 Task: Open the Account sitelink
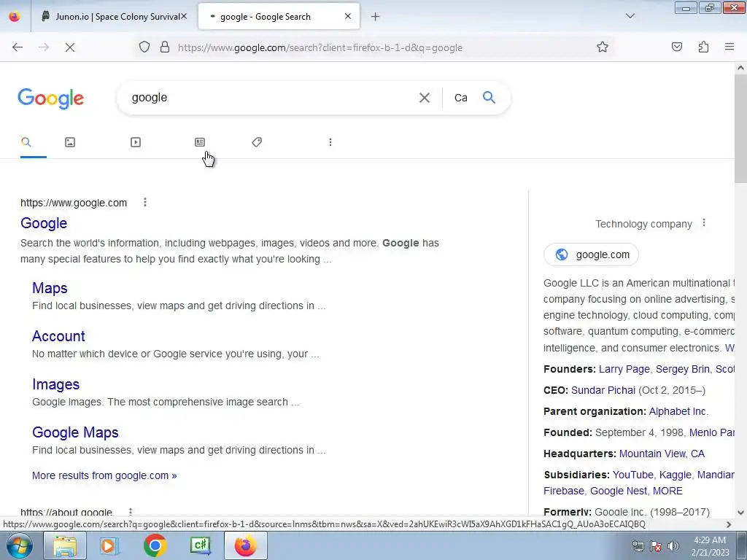click(58, 336)
